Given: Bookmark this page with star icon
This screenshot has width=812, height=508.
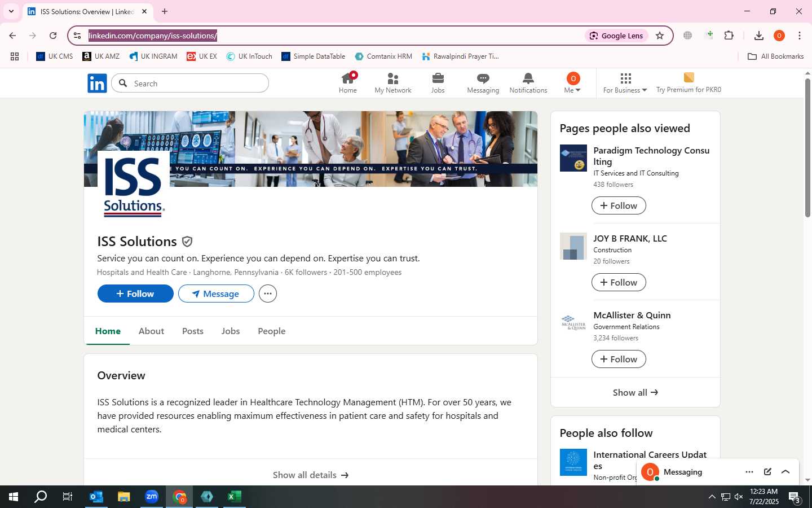Looking at the screenshot, I should tap(660, 36).
